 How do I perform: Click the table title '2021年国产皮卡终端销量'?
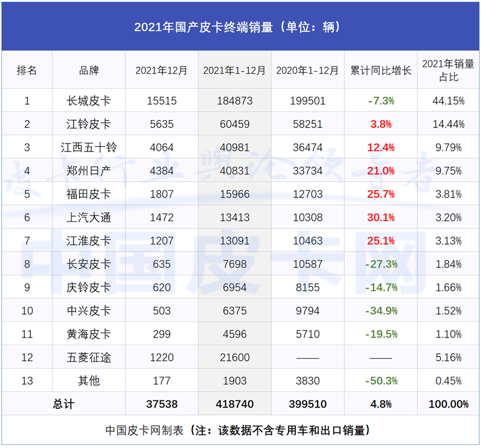tap(203, 27)
